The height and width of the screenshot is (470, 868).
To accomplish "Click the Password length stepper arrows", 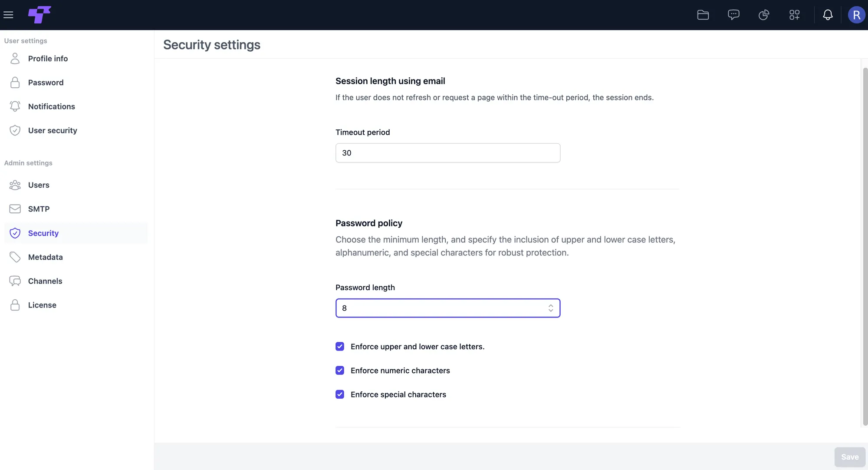I will point(551,308).
